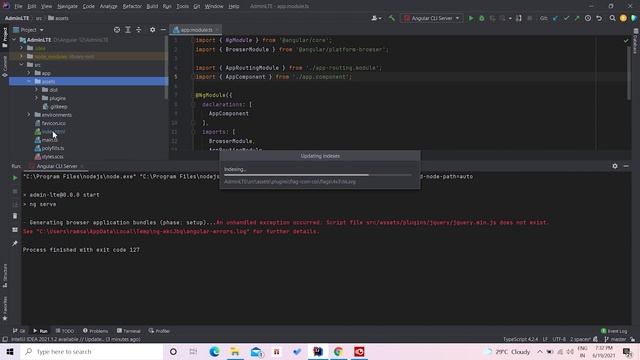Open the Angular CLI Server run configuration dropdown
The height and width of the screenshot is (360, 640).
pos(432,18)
